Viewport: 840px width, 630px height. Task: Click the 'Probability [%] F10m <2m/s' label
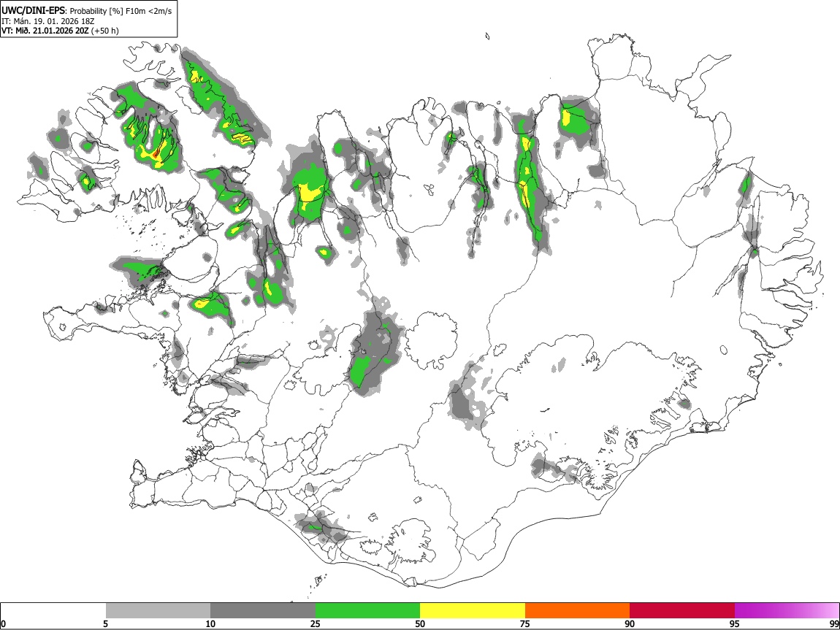[x=121, y=11]
